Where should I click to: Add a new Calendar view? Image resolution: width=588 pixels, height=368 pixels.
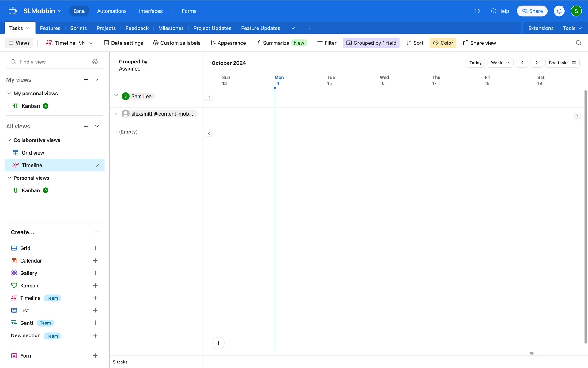[x=95, y=261]
